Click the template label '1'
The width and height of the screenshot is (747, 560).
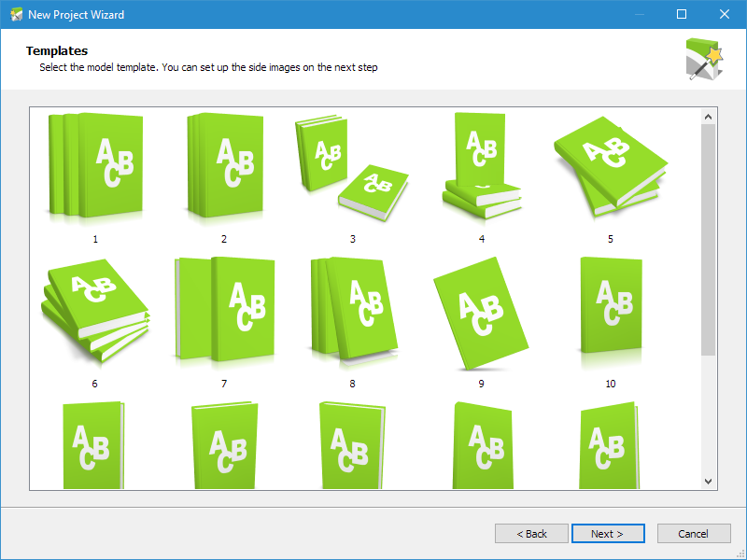[x=95, y=239]
